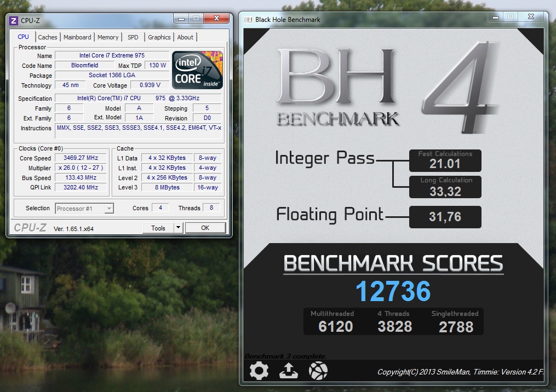
Task: Click the CPU-Z purple Z title icon
Action: 14,21
